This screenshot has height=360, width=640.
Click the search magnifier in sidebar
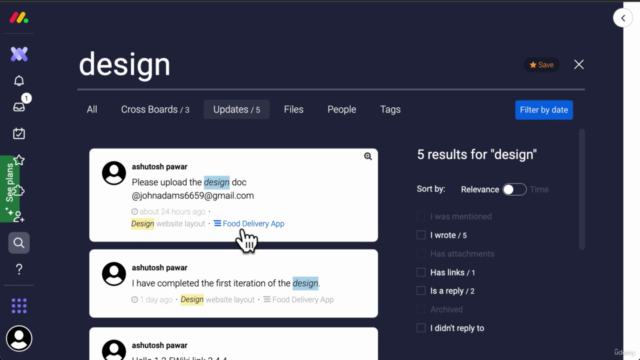pyautogui.click(x=19, y=243)
